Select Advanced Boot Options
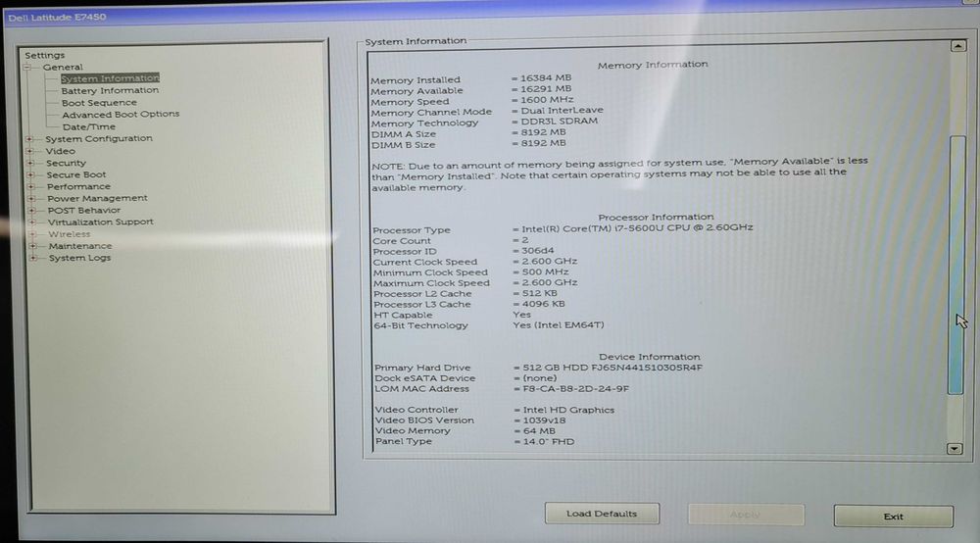Screen dimensions: 980x543 coord(121,115)
